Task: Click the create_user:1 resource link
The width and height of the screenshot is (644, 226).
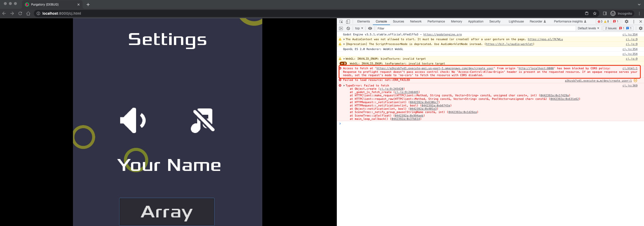Action: tap(598, 81)
